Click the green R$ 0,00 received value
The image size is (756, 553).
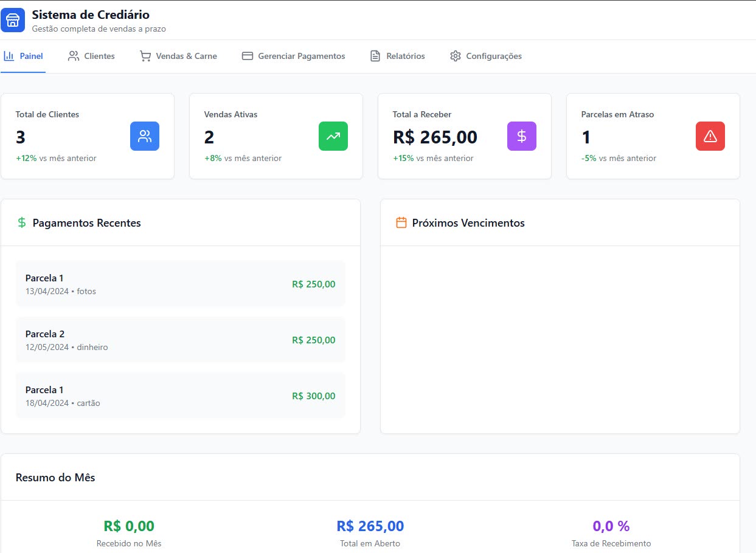(x=129, y=526)
